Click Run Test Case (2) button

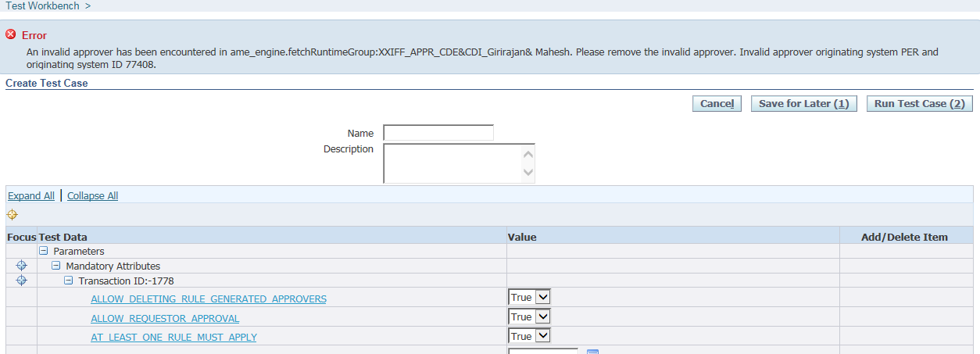point(919,104)
